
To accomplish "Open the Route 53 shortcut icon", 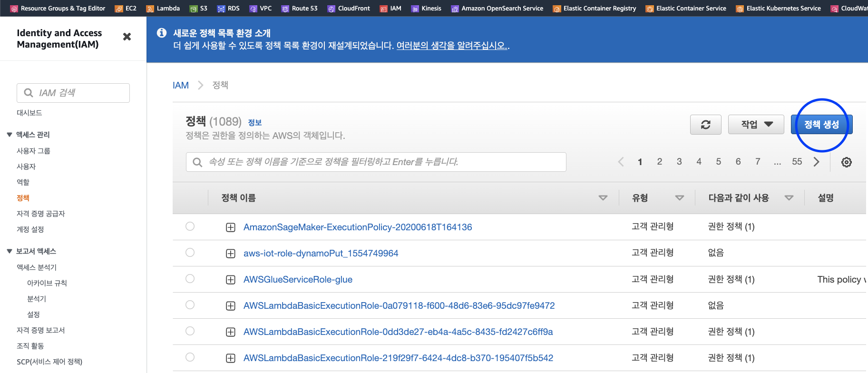I will click(285, 9).
